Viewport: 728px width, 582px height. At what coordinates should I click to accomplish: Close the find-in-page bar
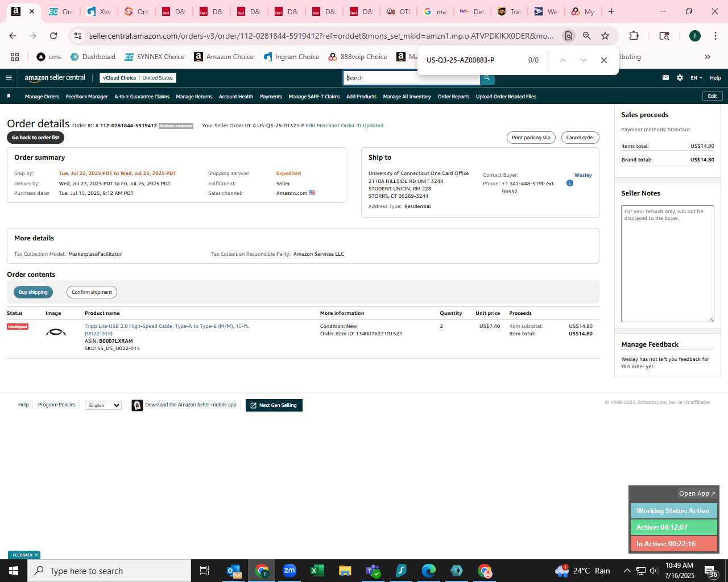click(x=604, y=60)
